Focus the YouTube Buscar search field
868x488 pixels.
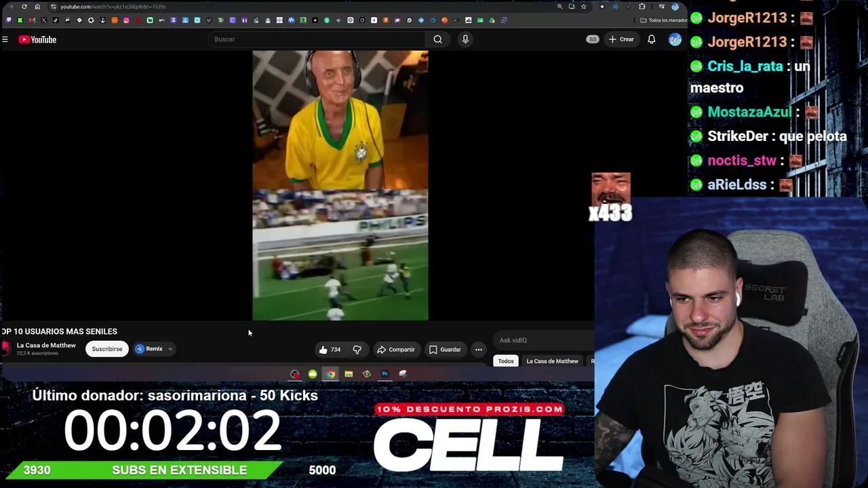pos(317,39)
